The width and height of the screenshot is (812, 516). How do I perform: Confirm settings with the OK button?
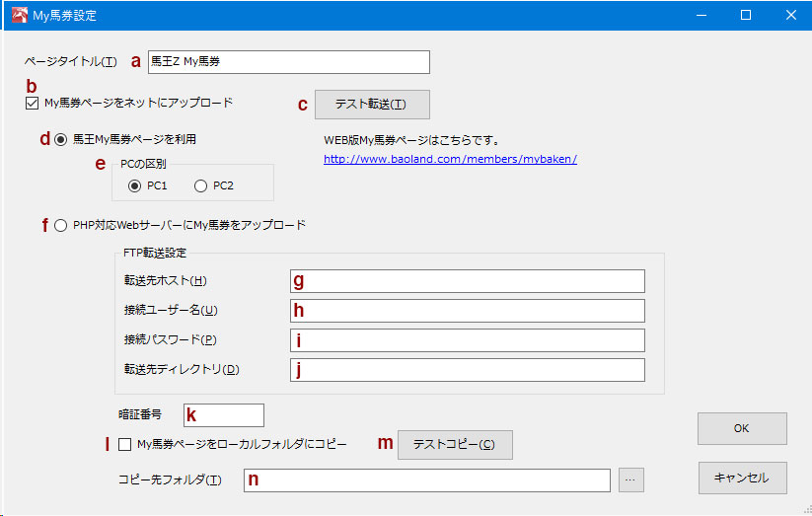tap(742, 428)
